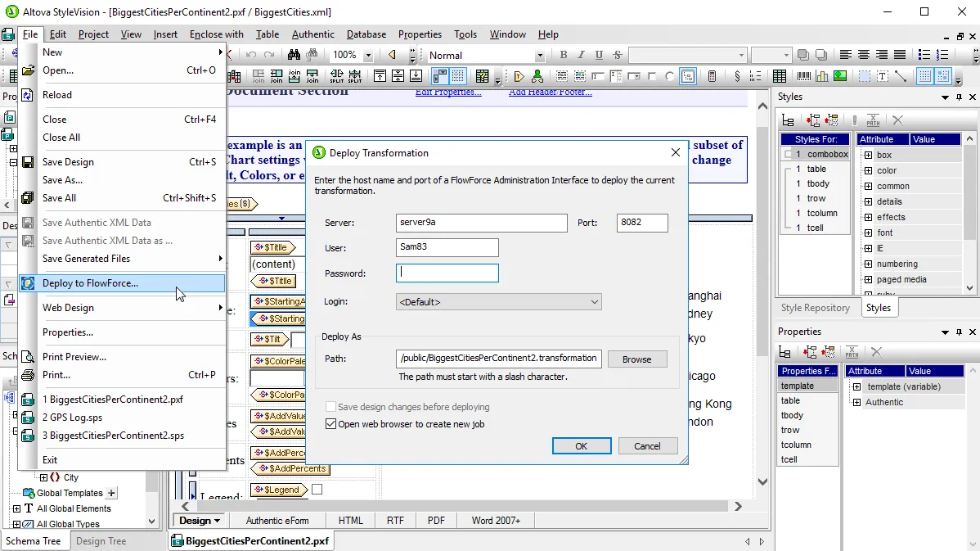This screenshot has height=551, width=980.
Task: Expand template (variable) in Properties
Action: [856, 386]
